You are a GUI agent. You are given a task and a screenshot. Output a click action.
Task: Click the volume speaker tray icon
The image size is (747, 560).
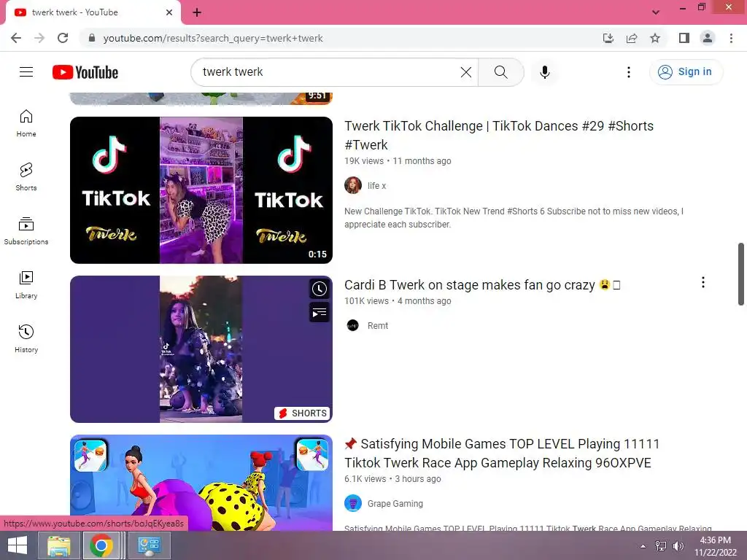[x=678, y=546]
